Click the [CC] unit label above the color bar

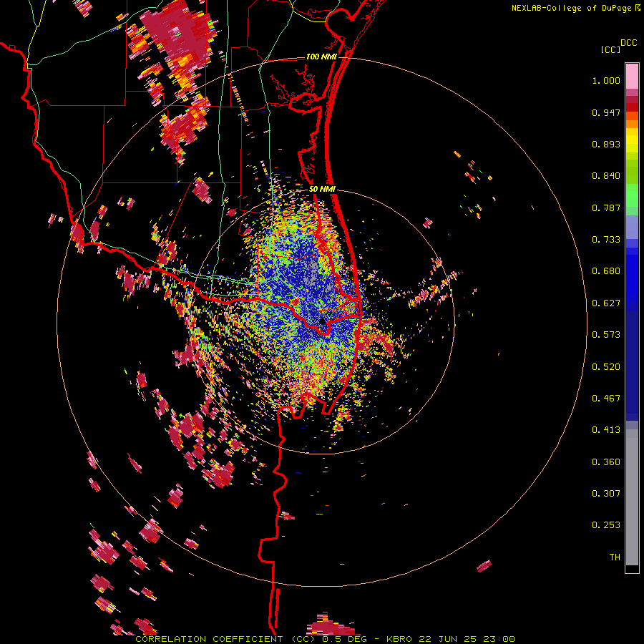coord(610,49)
